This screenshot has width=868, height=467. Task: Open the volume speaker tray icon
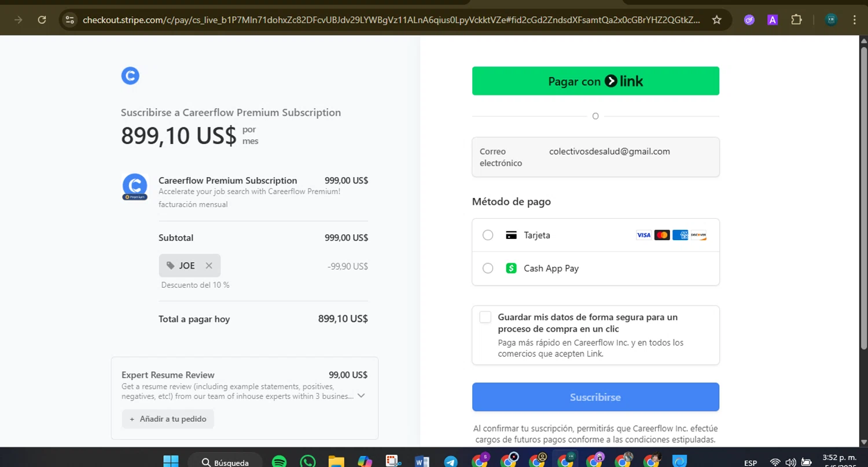pos(790,462)
